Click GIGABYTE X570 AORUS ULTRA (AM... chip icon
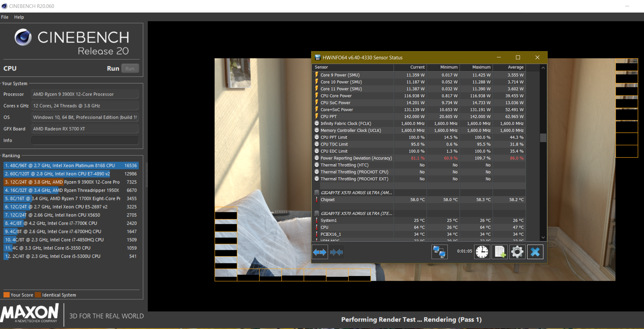The width and height of the screenshot is (644, 329). pos(317,193)
